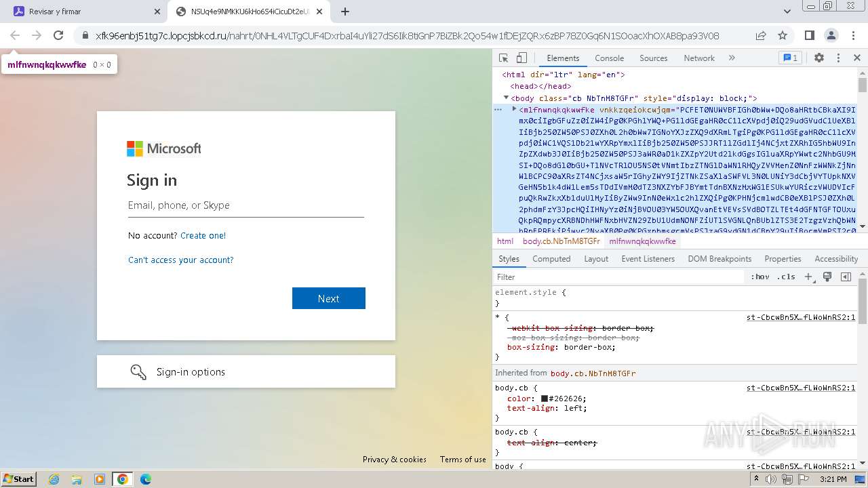868x488 pixels.
Task: Open Sign-in options
Action: point(246,371)
